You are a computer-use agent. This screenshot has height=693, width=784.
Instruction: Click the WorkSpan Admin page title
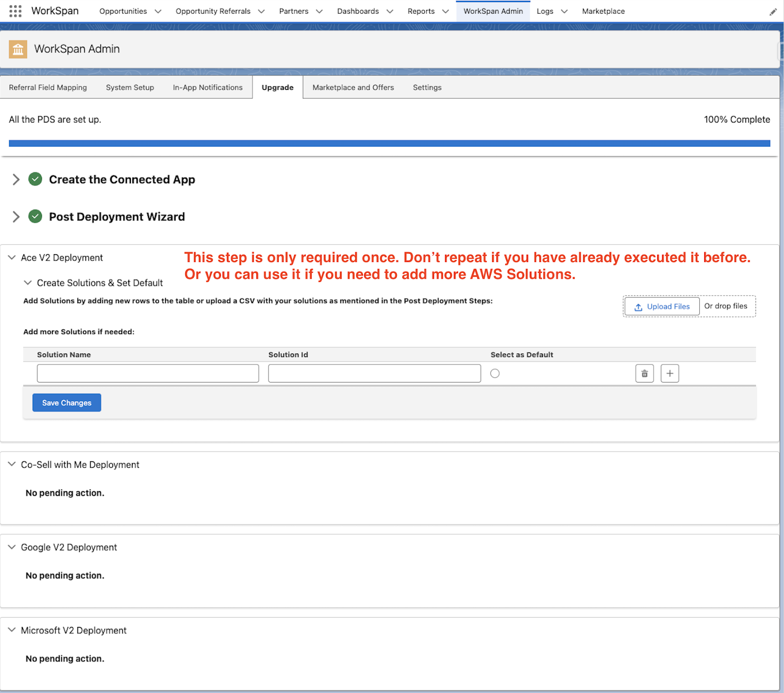tap(77, 49)
